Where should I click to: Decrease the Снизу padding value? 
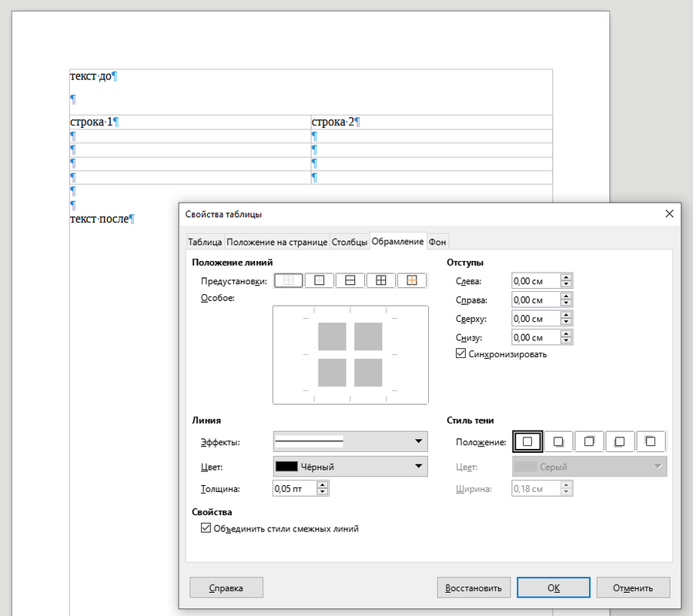pyautogui.click(x=566, y=341)
